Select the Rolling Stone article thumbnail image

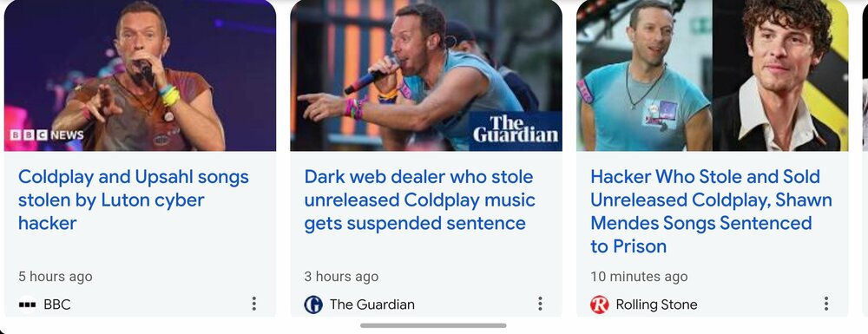tap(713, 75)
